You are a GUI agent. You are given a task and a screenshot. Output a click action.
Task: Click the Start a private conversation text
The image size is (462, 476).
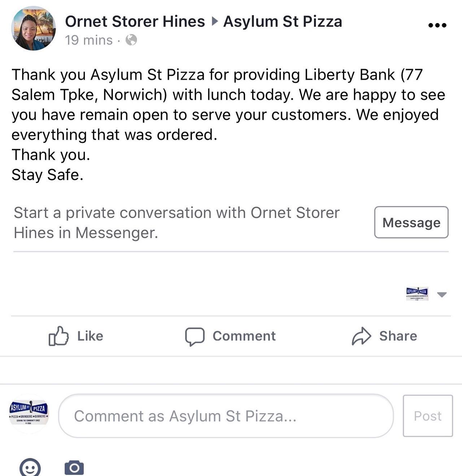pos(176,223)
